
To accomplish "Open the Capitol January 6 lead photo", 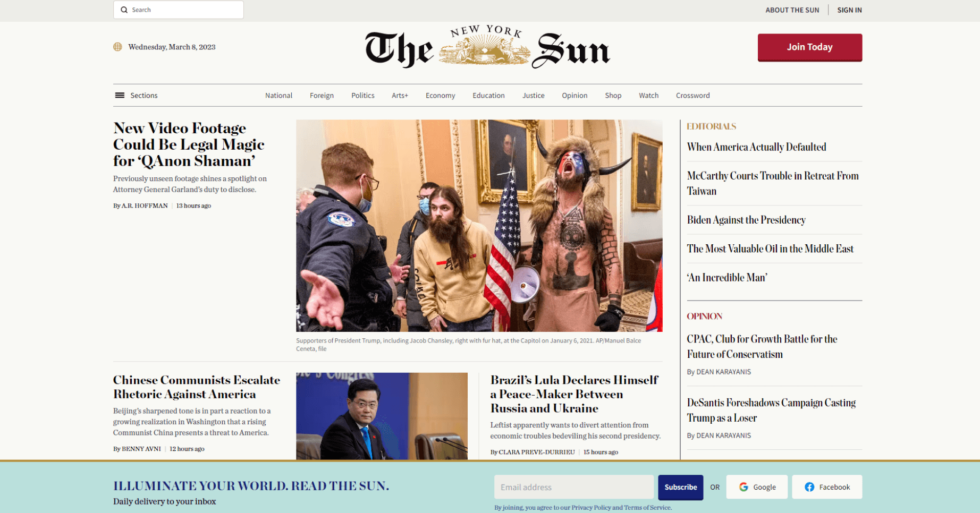I will pyautogui.click(x=479, y=226).
